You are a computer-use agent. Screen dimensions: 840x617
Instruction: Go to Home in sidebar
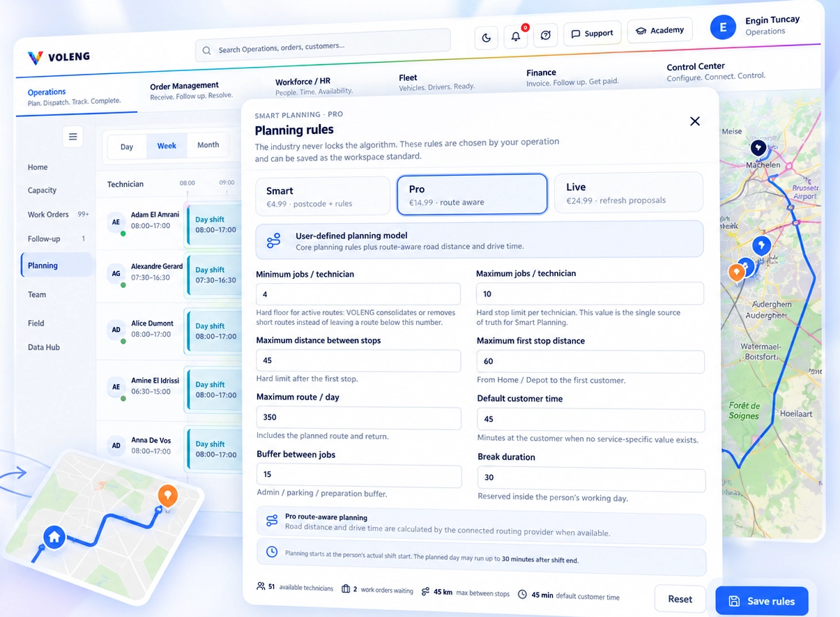pyautogui.click(x=38, y=167)
